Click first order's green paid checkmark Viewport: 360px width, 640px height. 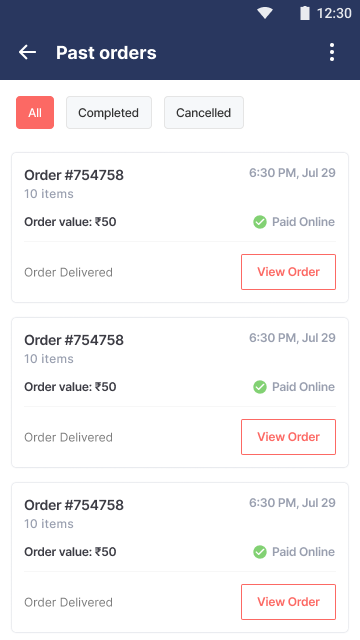click(x=260, y=222)
